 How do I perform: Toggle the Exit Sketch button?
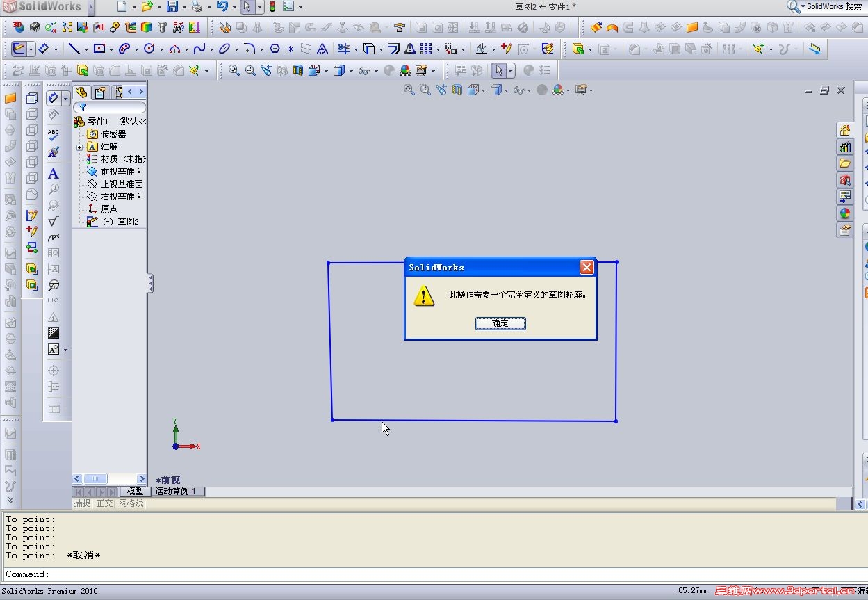coord(18,49)
